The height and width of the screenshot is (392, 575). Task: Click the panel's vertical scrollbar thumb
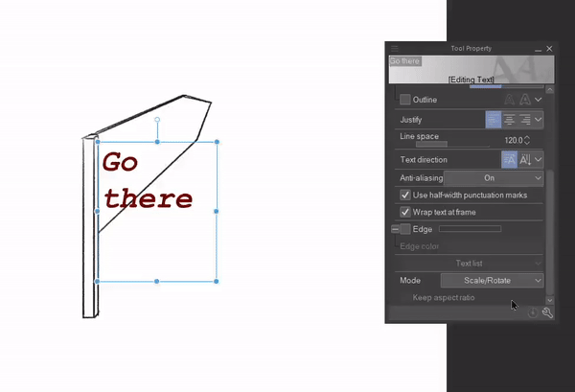(549, 231)
